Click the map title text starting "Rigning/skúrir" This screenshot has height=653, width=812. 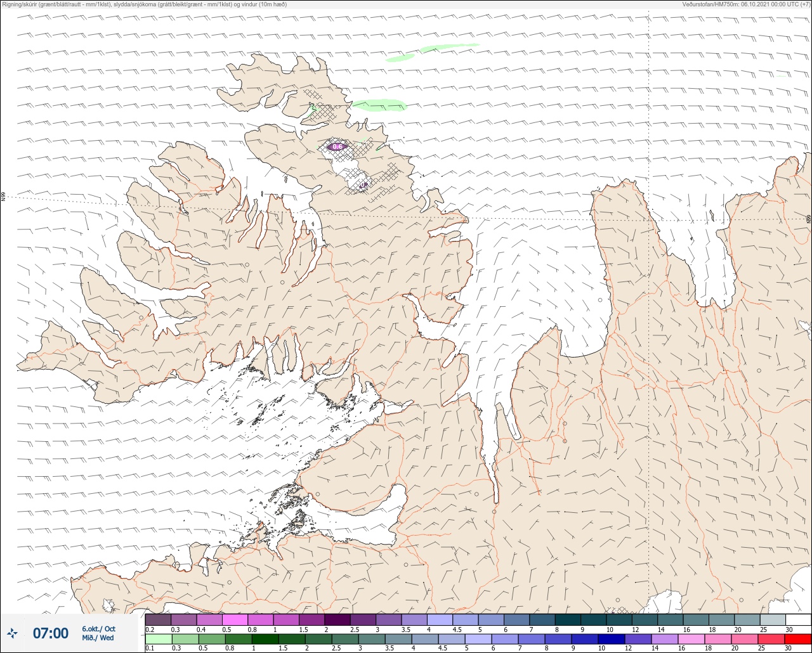pos(144,4)
